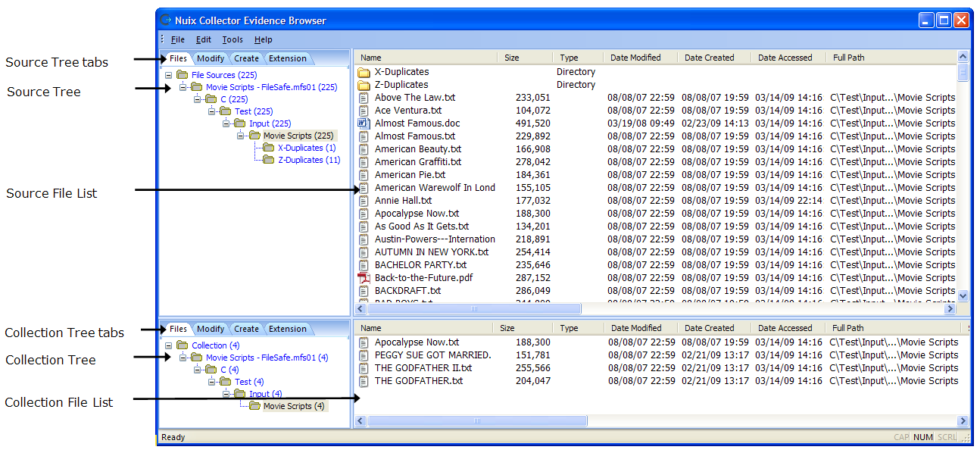Click text file icon of Above The Law.txt
The height and width of the screenshot is (453, 980).
[364, 98]
